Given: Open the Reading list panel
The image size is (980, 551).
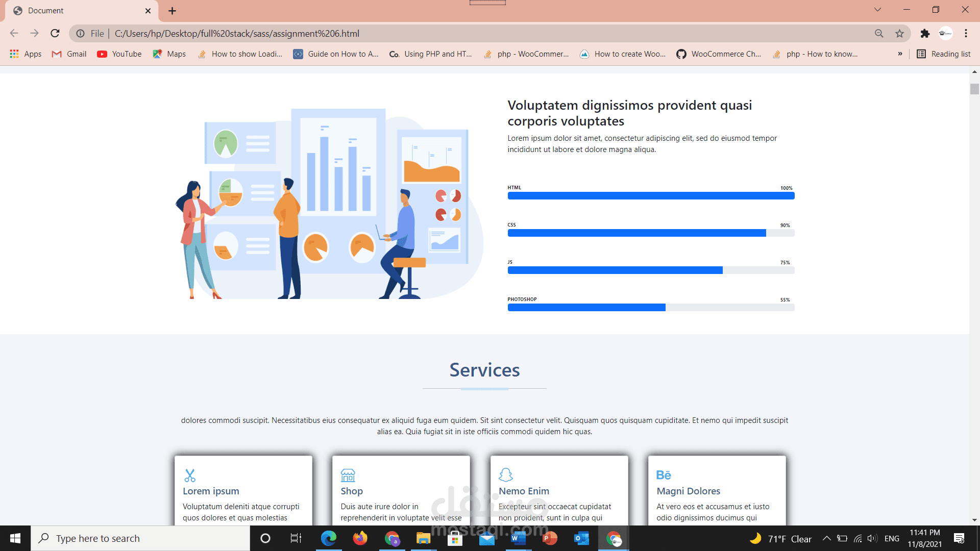Looking at the screenshot, I should point(943,54).
